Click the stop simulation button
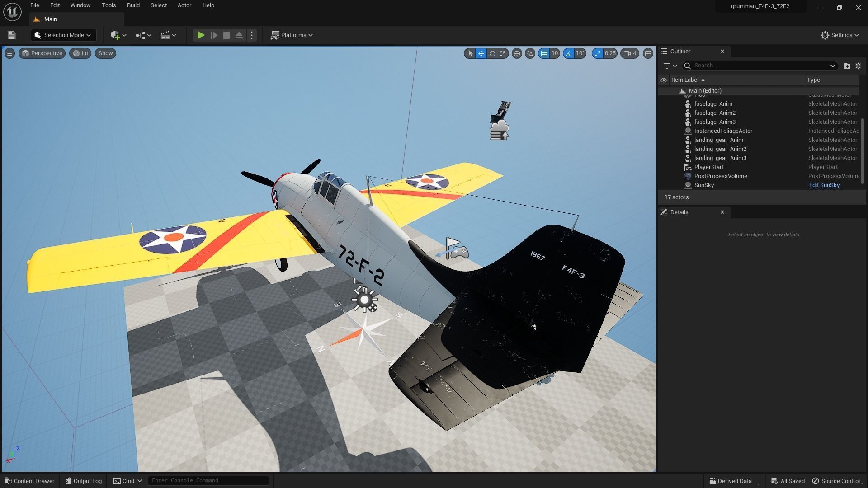The height and width of the screenshot is (488, 868). [226, 35]
